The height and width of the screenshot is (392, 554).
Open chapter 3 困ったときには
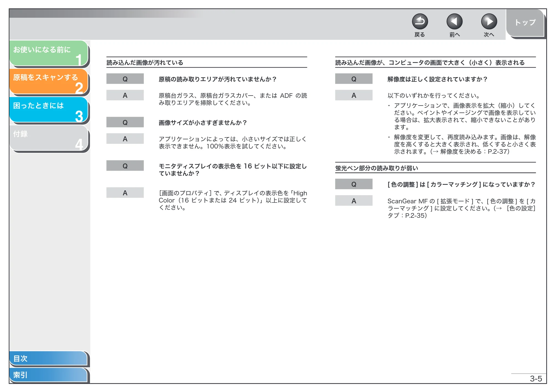point(49,110)
